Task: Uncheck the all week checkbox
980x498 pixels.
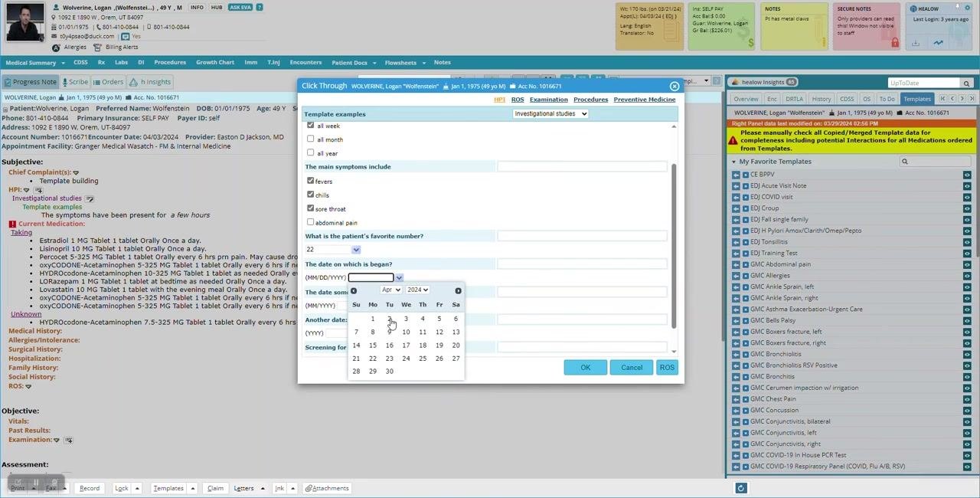Action: (310, 125)
